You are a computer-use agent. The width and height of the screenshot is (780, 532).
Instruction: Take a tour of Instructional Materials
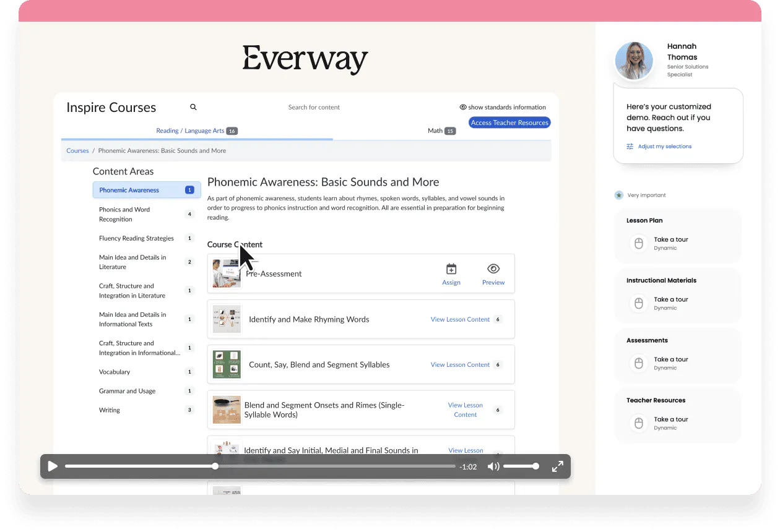pos(671,299)
